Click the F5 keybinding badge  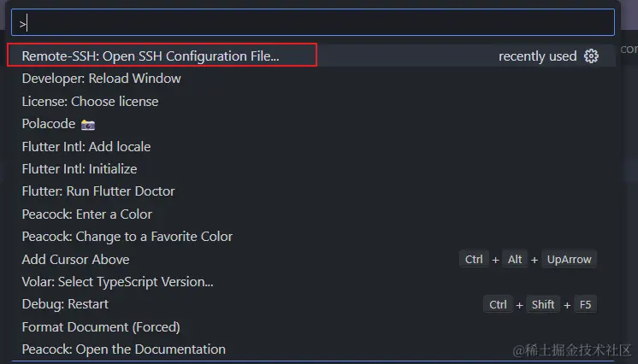pos(585,304)
